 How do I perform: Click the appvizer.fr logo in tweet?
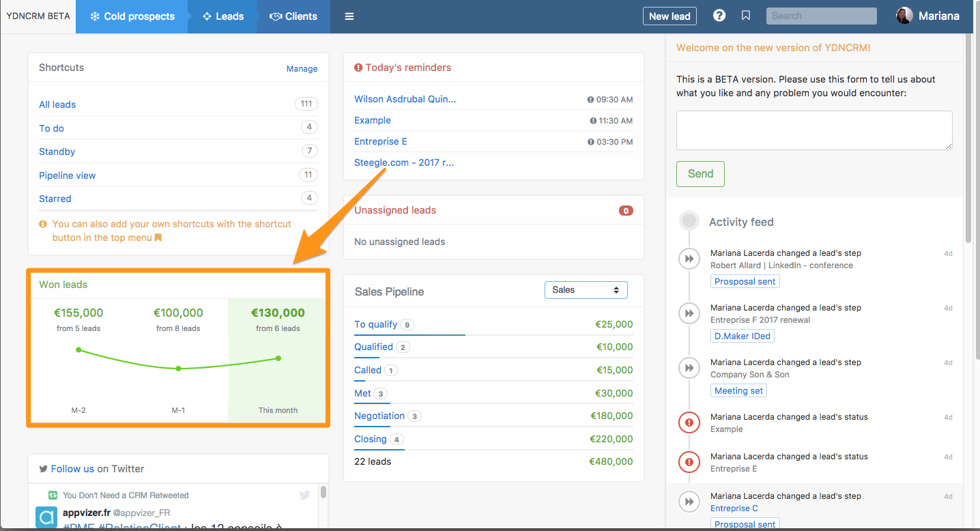46,517
